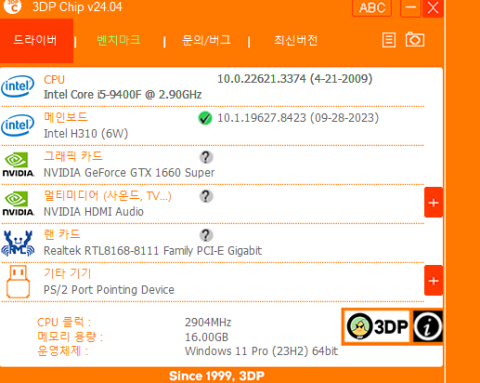Viewport: 480px width, 383px height.
Task: Click driver version 10.0.22621.3374 (4-21-2009)
Action: coord(295,79)
